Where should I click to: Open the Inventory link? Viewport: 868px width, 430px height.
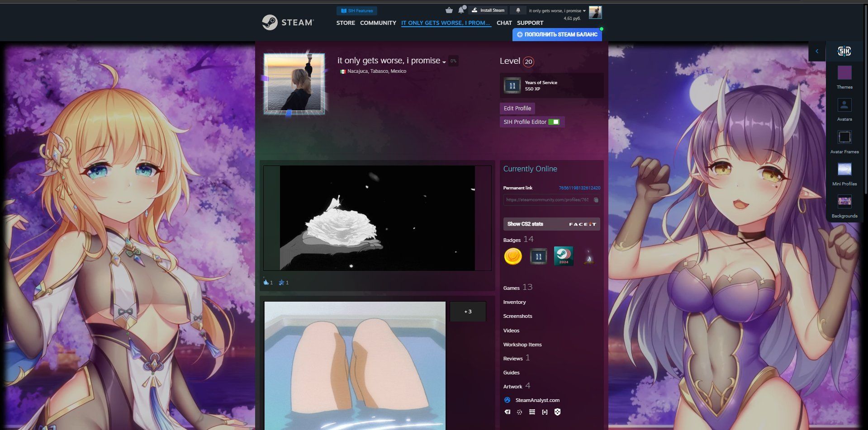click(514, 302)
